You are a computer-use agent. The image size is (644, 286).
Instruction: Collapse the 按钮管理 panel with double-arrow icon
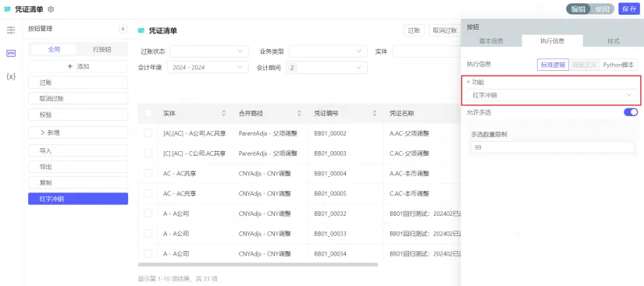click(123, 29)
